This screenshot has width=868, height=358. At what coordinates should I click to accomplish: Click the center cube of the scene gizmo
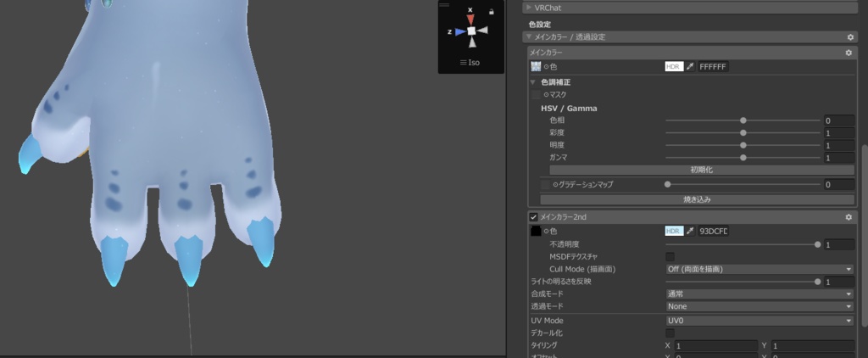pos(471,31)
